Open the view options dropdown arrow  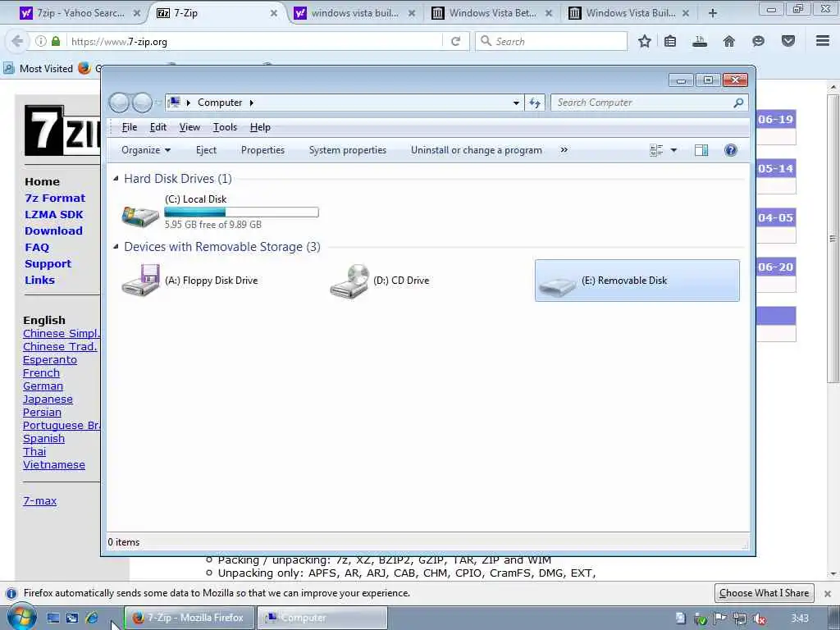point(673,150)
